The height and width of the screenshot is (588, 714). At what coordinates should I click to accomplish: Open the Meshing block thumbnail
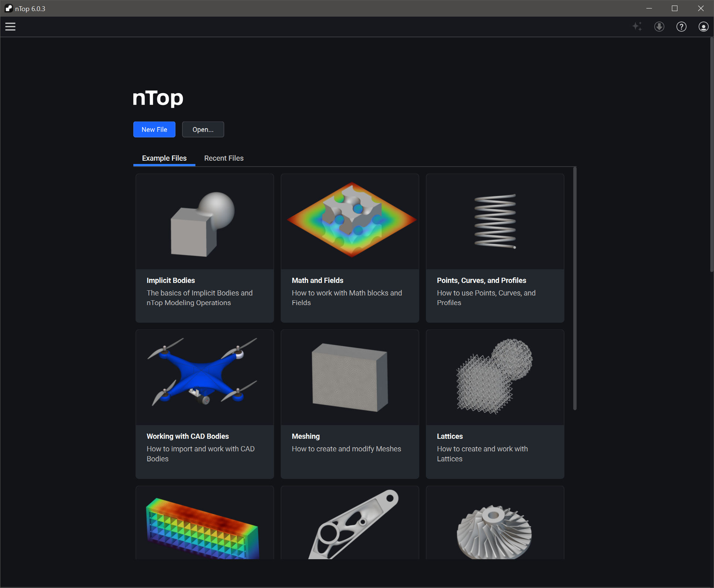pyautogui.click(x=350, y=377)
